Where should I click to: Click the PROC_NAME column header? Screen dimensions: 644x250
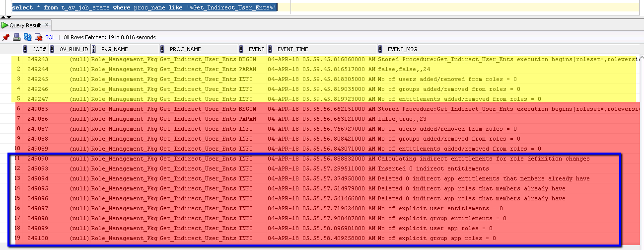pyautogui.click(x=185, y=49)
